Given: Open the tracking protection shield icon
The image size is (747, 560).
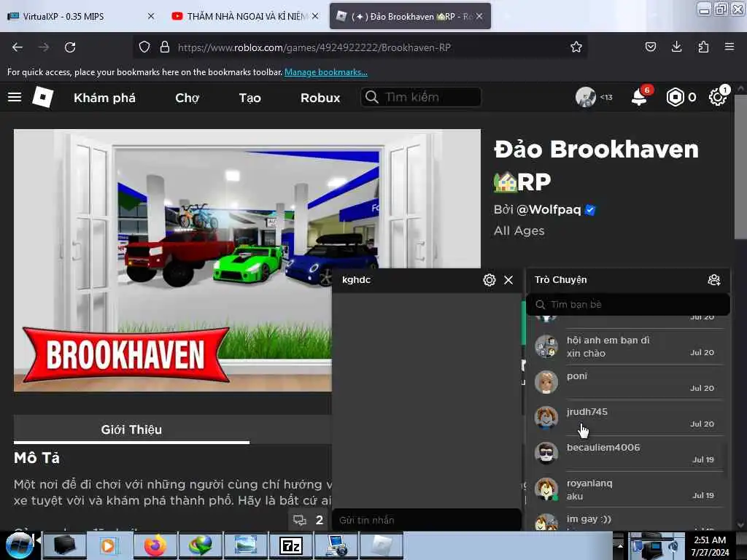Looking at the screenshot, I should [144, 47].
